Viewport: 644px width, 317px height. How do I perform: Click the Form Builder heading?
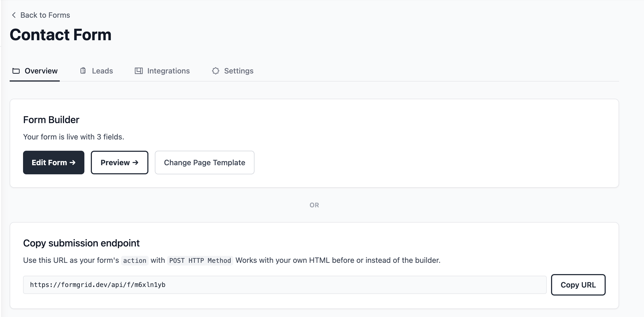(x=51, y=120)
